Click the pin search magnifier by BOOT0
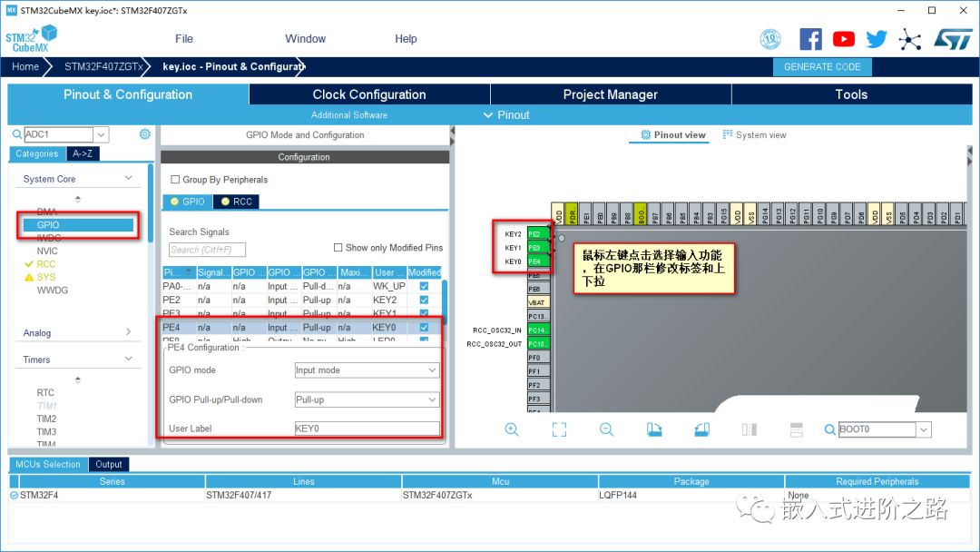Image resolution: width=980 pixels, height=552 pixels. click(830, 429)
